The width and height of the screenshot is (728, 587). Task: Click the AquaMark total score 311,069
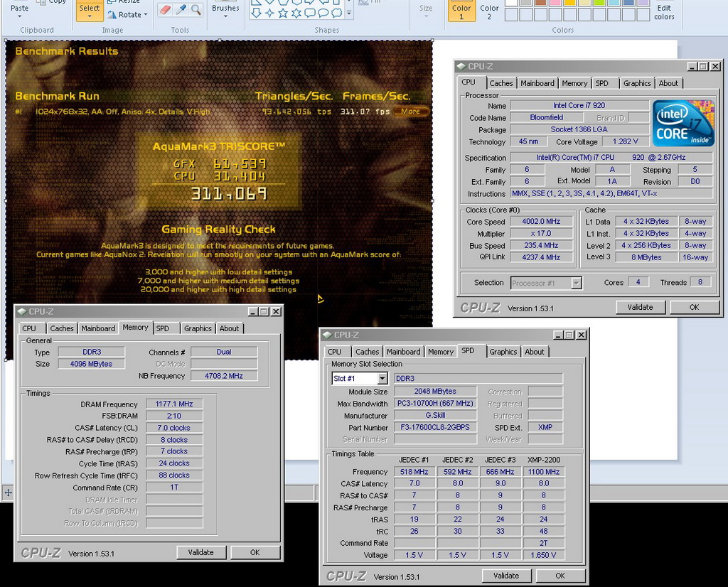(x=229, y=193)
